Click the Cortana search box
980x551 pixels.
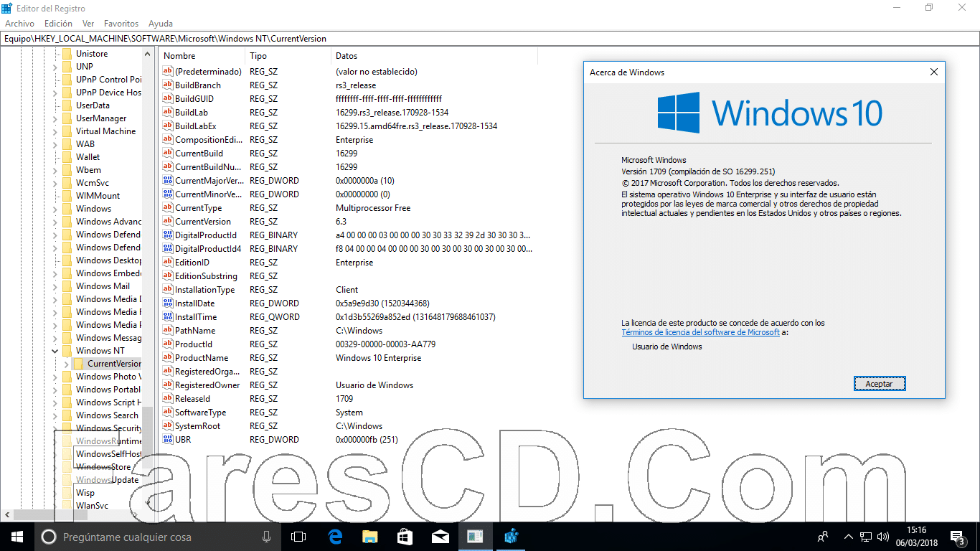(156, 537)
